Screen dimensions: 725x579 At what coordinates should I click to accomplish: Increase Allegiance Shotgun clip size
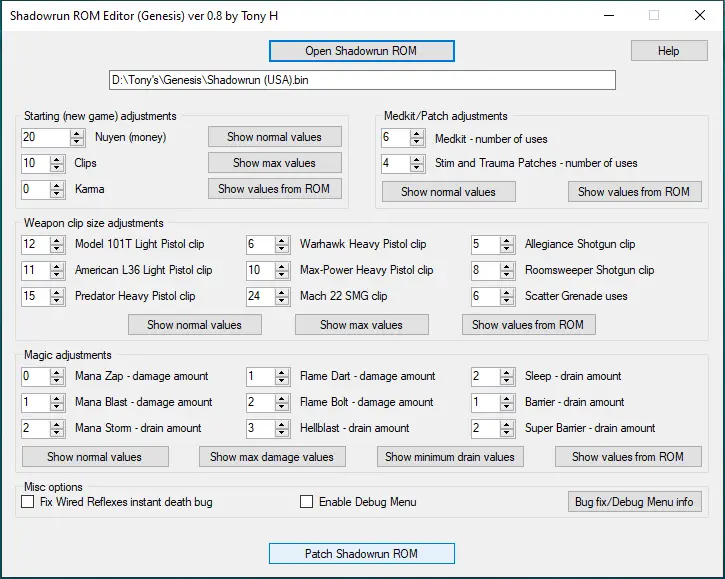click(507, 240)
